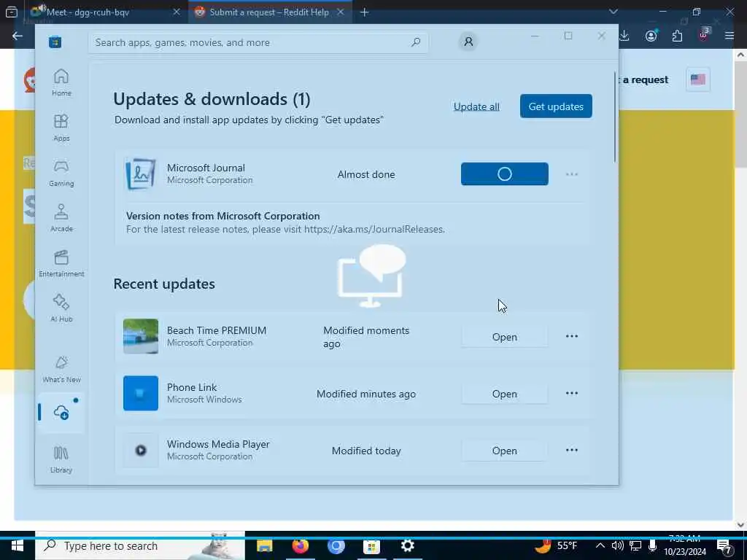Open File Explorer from the taskbar
747x560 pixels.
(264, 545)
